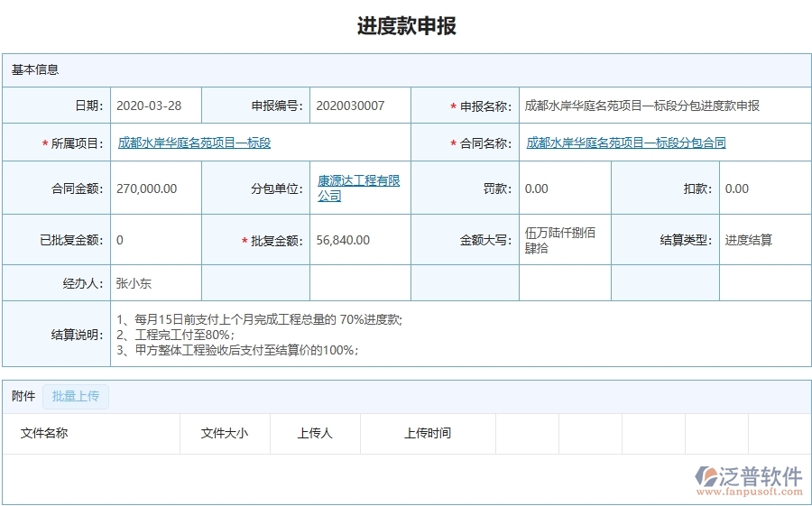The width and height of the screenshot is (812, 506).
Task: Sort by the 文件名称 column header
Action: pyautogui.click(x=44, y=433)
